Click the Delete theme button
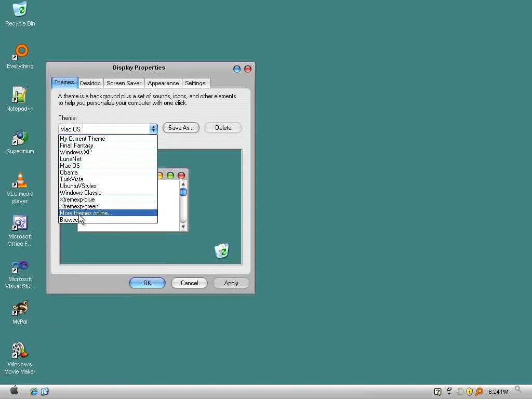 point(223,128)
